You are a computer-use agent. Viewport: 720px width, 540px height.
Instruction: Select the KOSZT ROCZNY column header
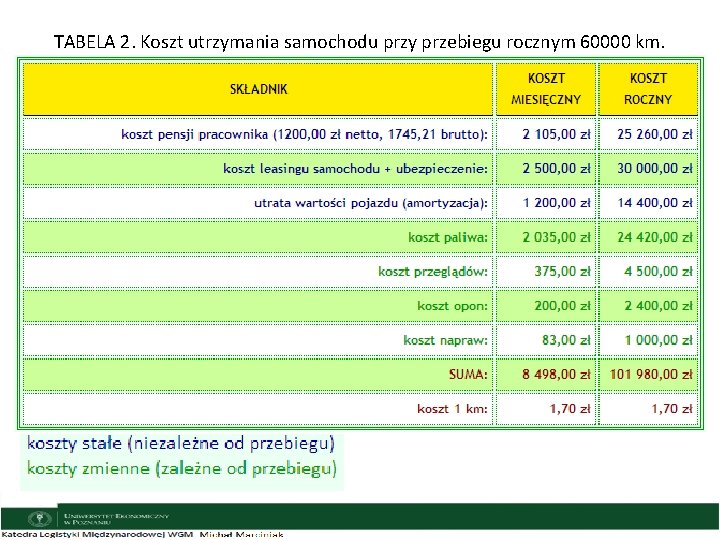point(648,89)
